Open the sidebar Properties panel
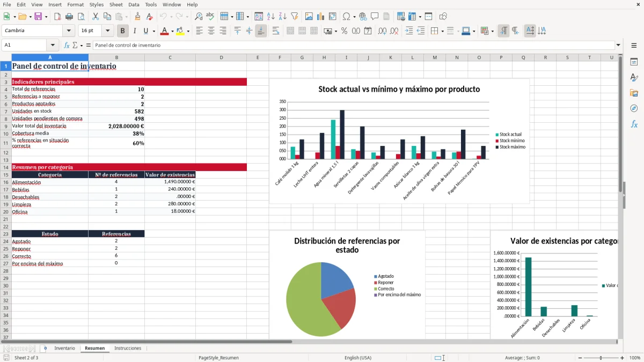644x362 pixels. (x=634, y=62)
